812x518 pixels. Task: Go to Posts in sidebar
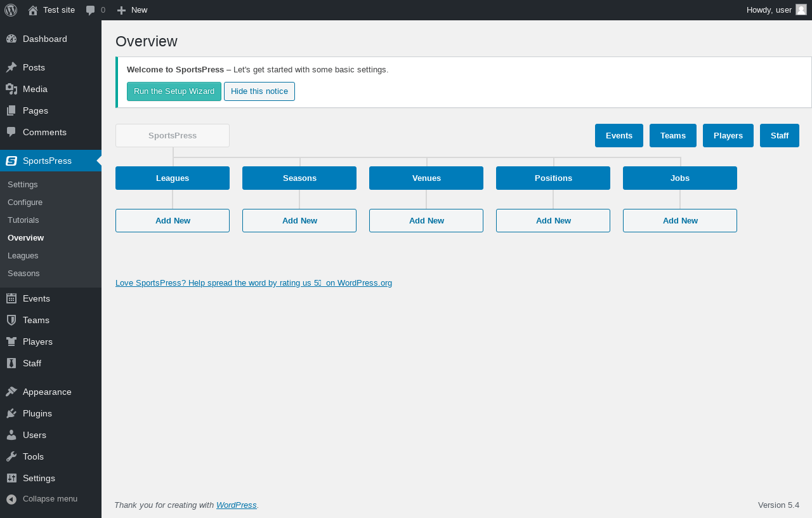point(51,67)
